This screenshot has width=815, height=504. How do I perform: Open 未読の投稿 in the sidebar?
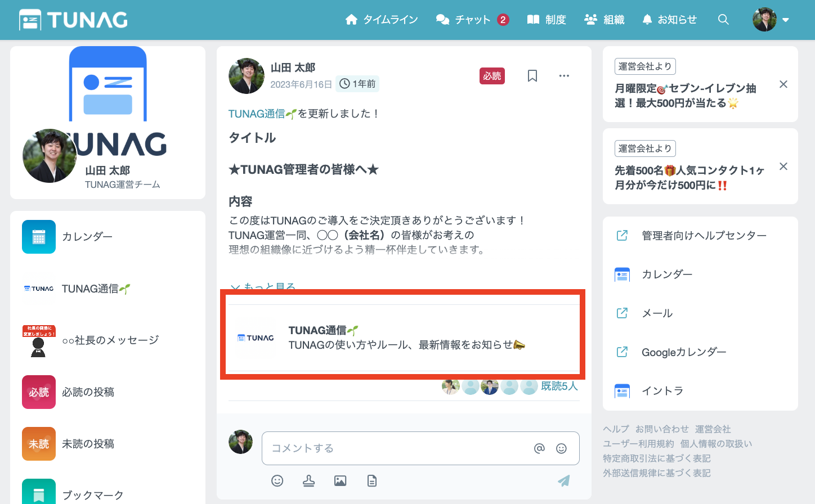point(108,444)
